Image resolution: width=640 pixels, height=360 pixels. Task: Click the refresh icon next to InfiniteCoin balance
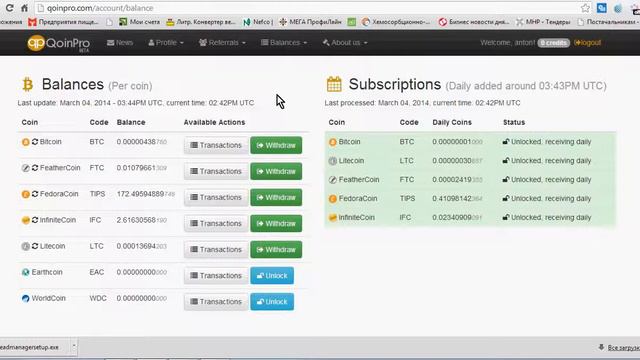[35, 220]
